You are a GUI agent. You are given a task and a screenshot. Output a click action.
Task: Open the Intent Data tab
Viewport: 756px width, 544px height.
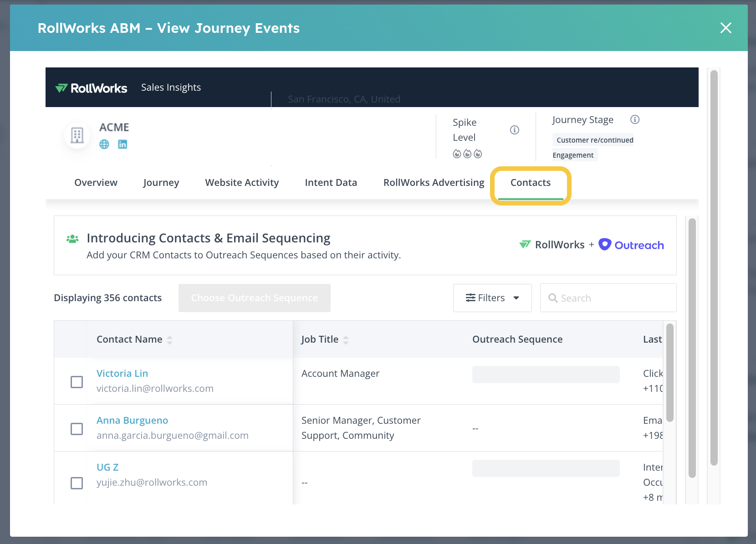(x=331, y=183)
